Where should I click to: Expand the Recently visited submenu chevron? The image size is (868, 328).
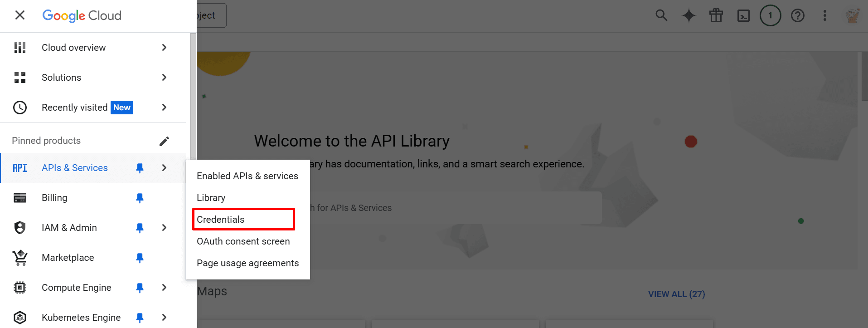[x=164, y=108]
